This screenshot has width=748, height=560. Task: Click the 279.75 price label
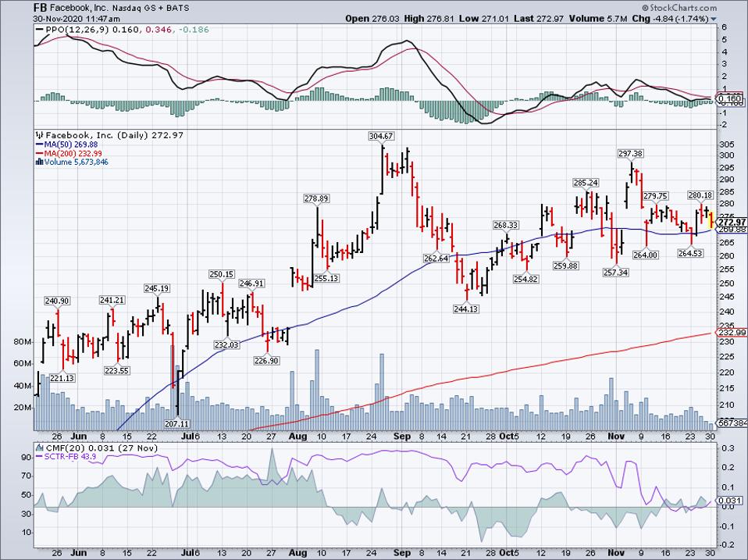pos(655,196)
